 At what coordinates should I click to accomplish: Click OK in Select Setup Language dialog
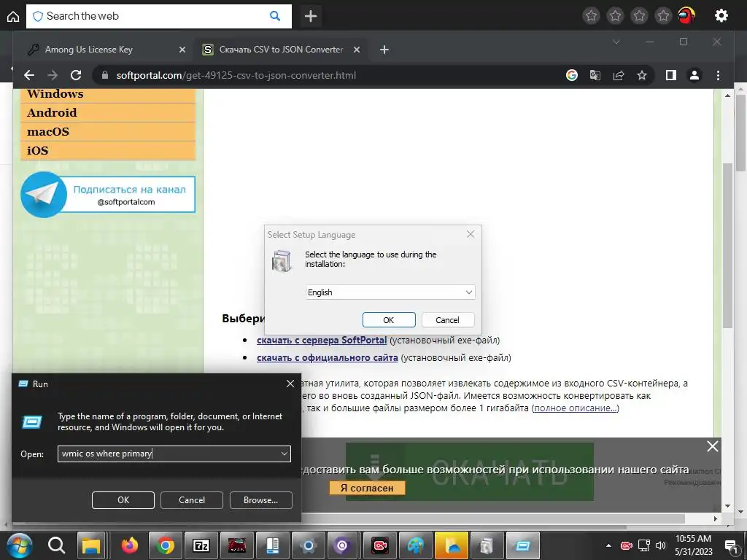point(389,320)
